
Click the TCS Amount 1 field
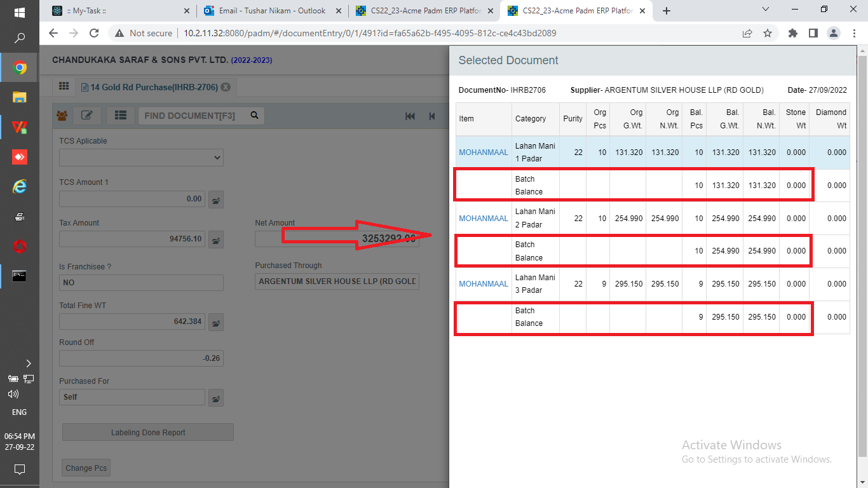132,199
